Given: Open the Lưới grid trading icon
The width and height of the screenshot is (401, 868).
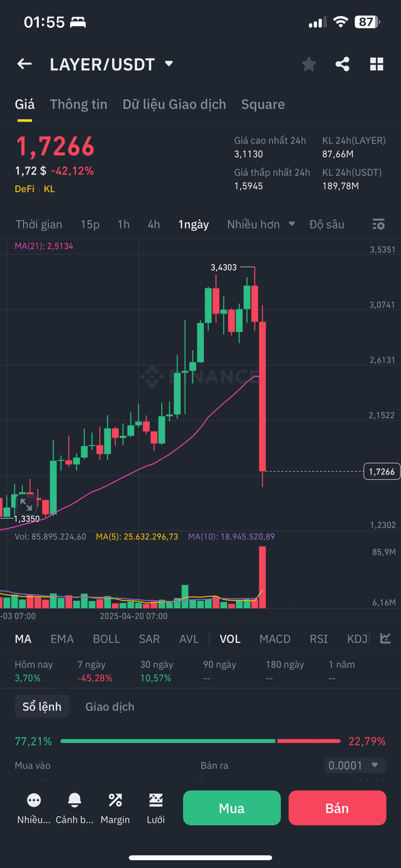Looking at the screenshot, I should 156,800.
